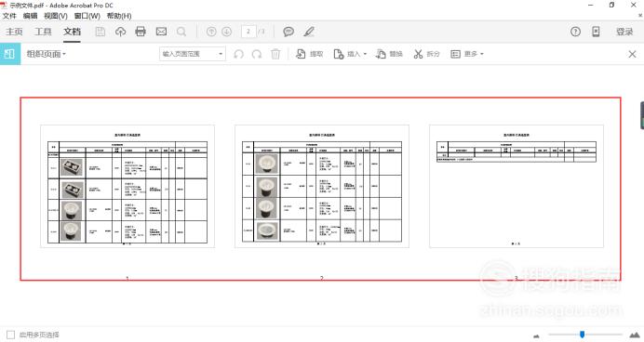Open the page range combo box
Viewport: 644px width, 342px height.
(193, 54)
